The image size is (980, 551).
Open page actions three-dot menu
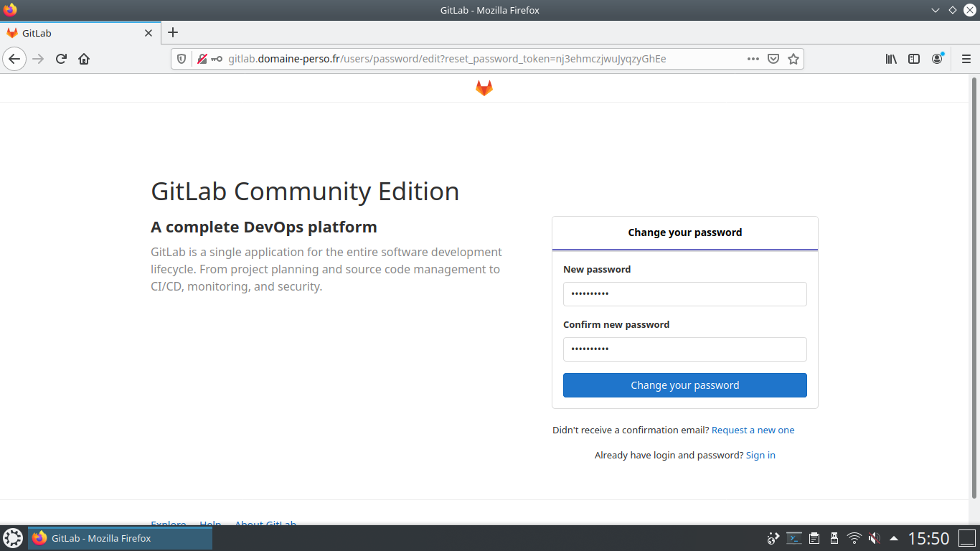click(x=753, y=59)
